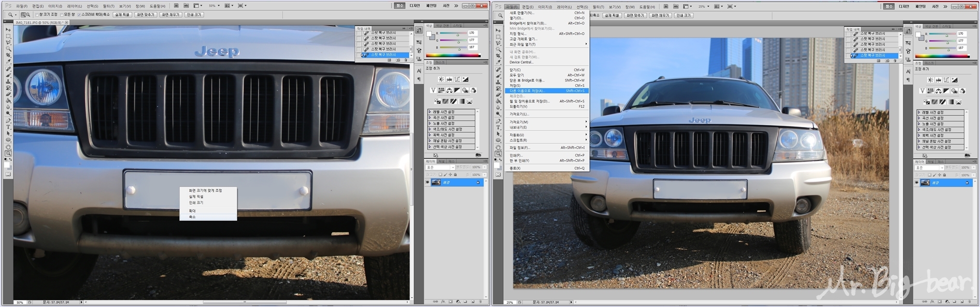Select the Pen tool in right window
The image size is (980, 307).
point(498,121)
